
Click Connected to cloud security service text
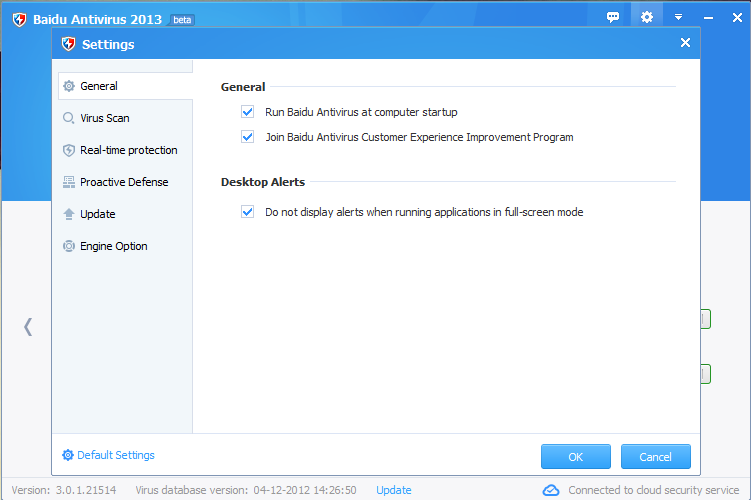tap(654, 490)
